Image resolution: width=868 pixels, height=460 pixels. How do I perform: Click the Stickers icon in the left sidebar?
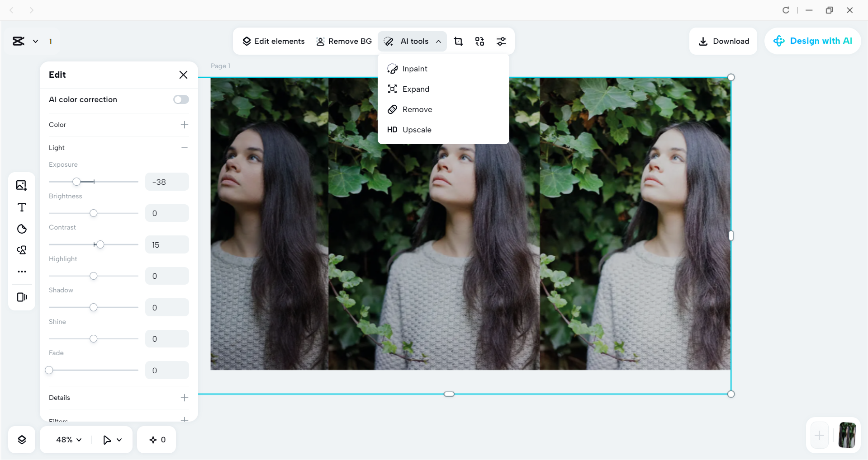coord(21,229)
